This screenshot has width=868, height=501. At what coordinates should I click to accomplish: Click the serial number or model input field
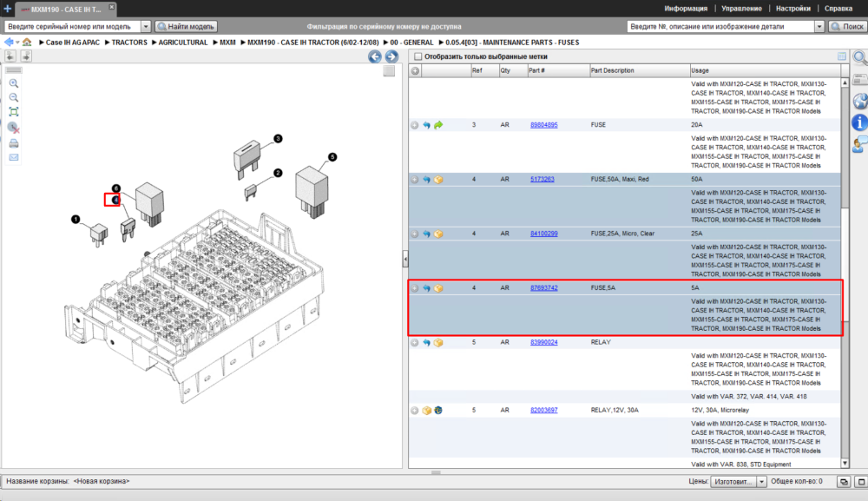pos(73,26)
